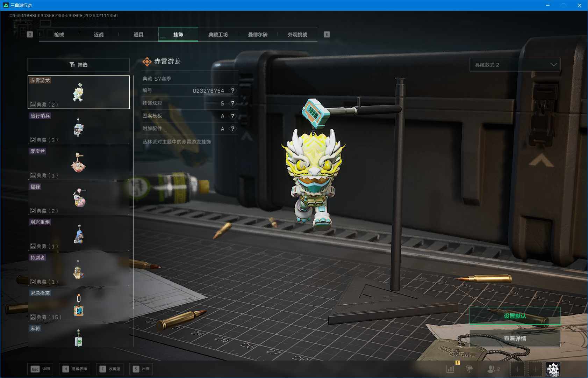Click the help icon beside 编号 serial number
The height and width of the screenshot is (378, 588).
[x=233, y=91]
